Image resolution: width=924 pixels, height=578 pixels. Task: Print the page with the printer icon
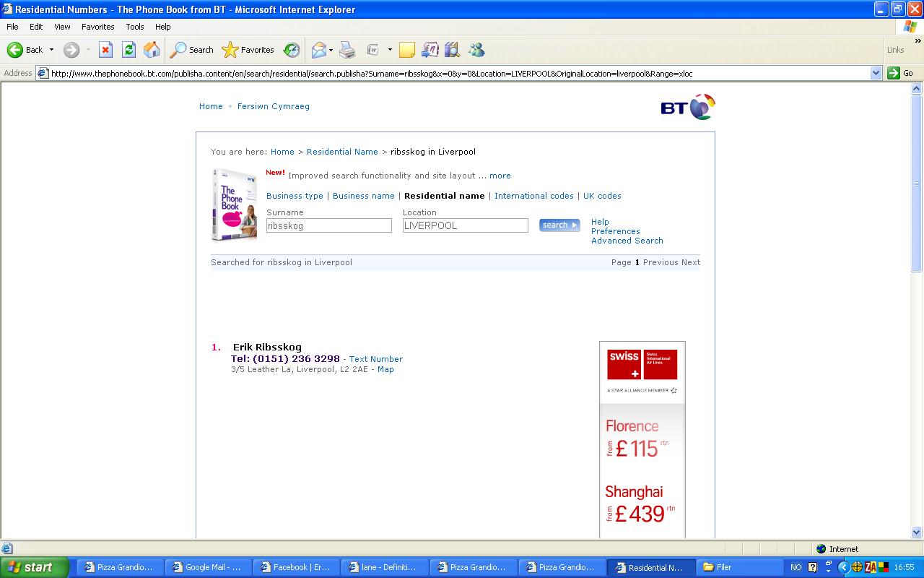[x=347, y=50]
